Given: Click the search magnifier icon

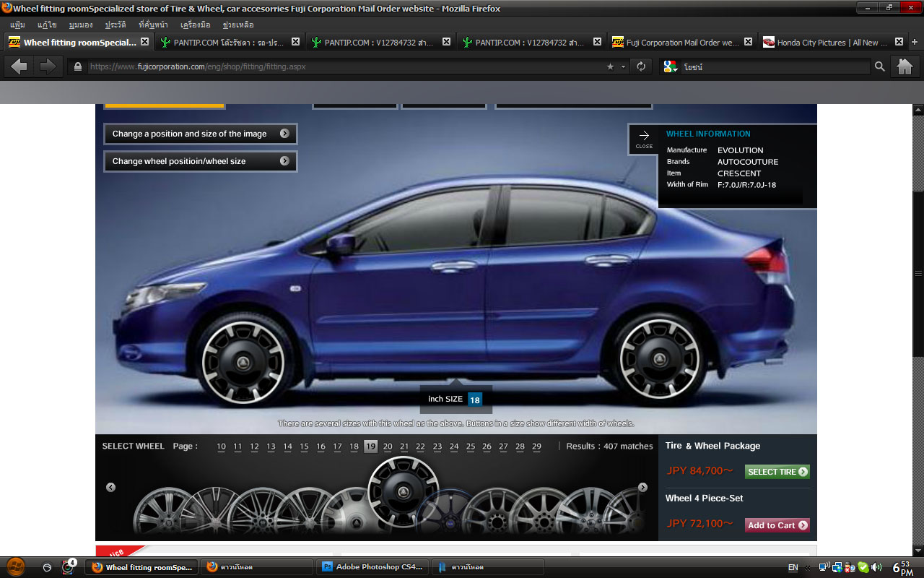Looking at the screenshot, I should click(879, 66).
